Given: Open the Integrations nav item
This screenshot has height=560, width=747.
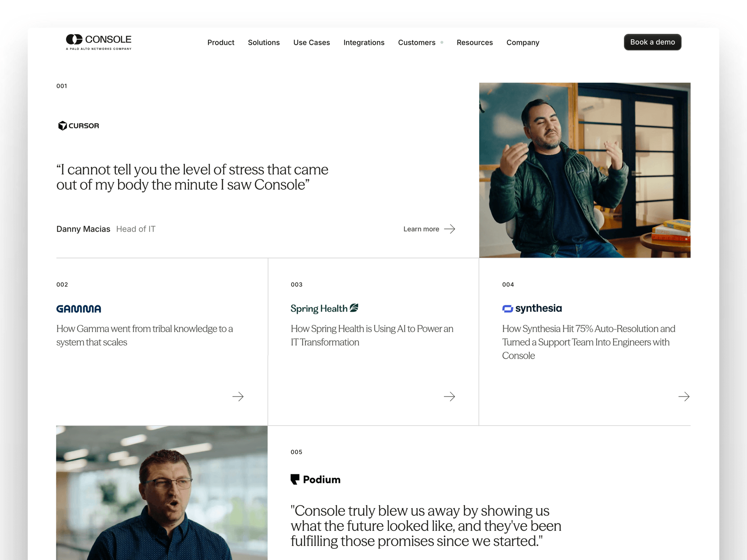Looking at the screenshot, I should [364, 42].
